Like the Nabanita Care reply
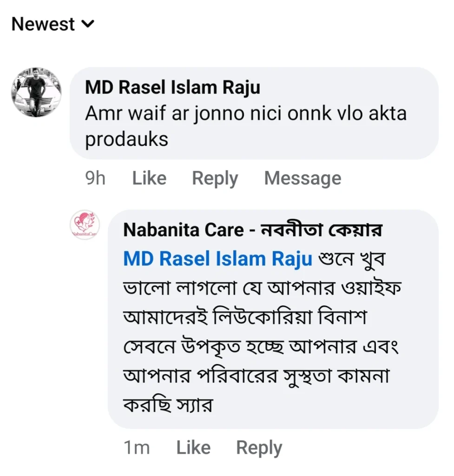Screen dimensions: 454x476 pyautogui.click(x=193, y=448)
